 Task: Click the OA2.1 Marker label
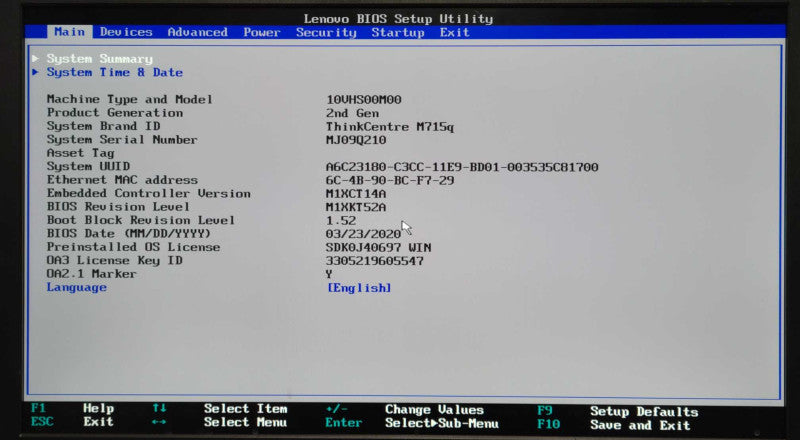pyautogui.click(x=92, y=274)
